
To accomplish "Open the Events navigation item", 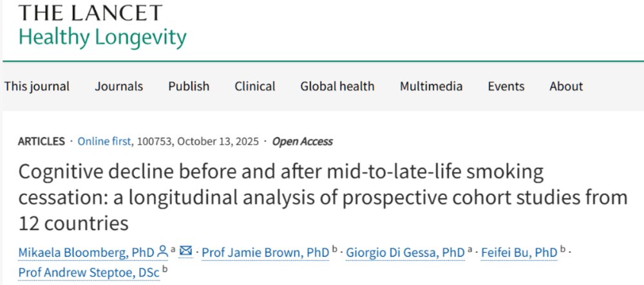I will click(x=506, y=86).
